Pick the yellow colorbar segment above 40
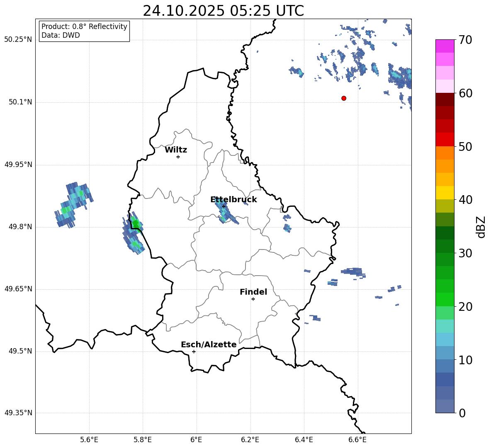This screenshot has height=448, width=491. (445, 193)
